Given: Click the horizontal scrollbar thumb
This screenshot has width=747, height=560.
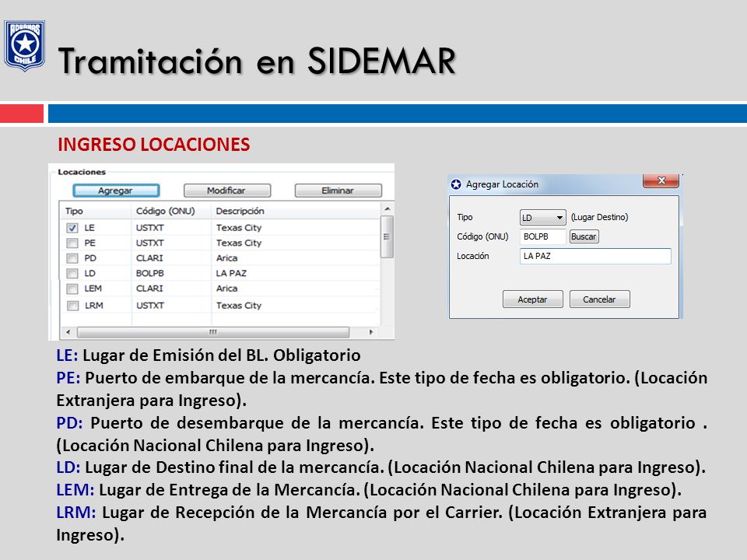Looking at the screenshot, I should coord(213,332).
